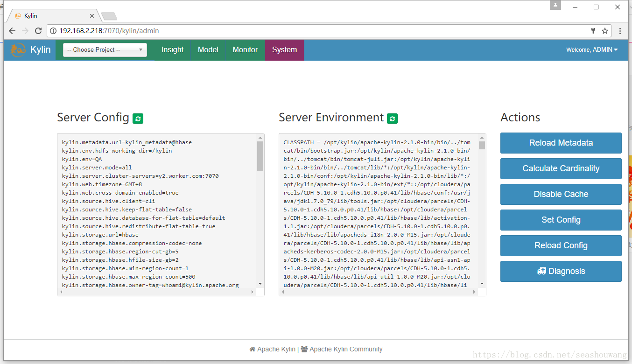Run Calculate Cardinality action
The image size is (632, 364).
(561, 168)
